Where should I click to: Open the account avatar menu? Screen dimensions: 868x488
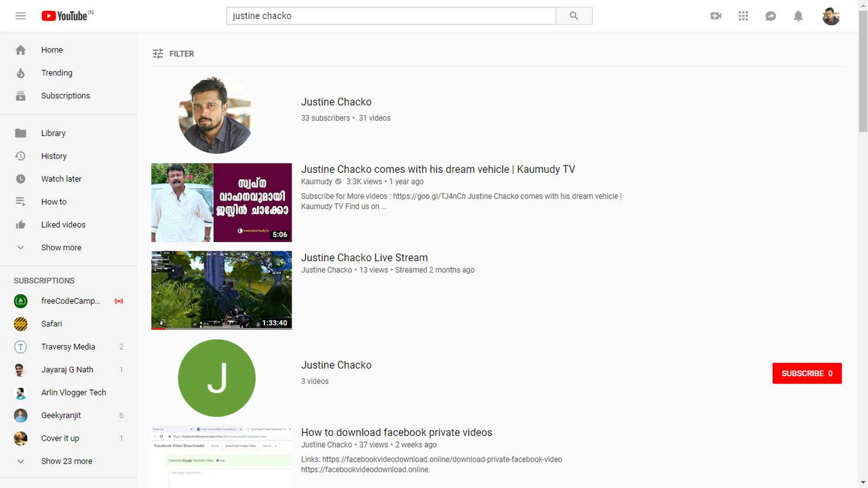click(831, 16)
